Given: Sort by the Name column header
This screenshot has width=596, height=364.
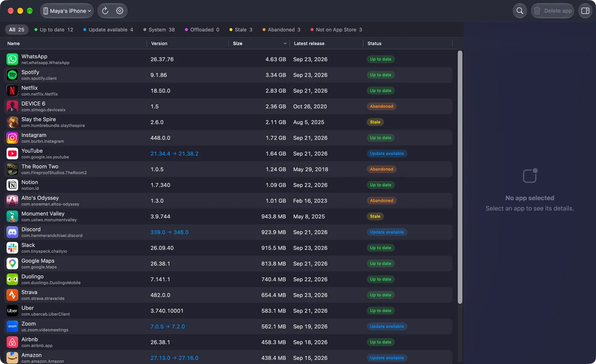Looking at the screenshot, I should [76, 44].
